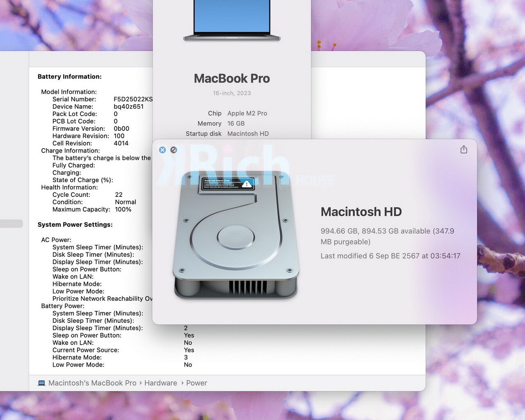Image resolution: width=525 pixels, height=420 pixels.
Task: Click the Health Information label
Action: 69,187
